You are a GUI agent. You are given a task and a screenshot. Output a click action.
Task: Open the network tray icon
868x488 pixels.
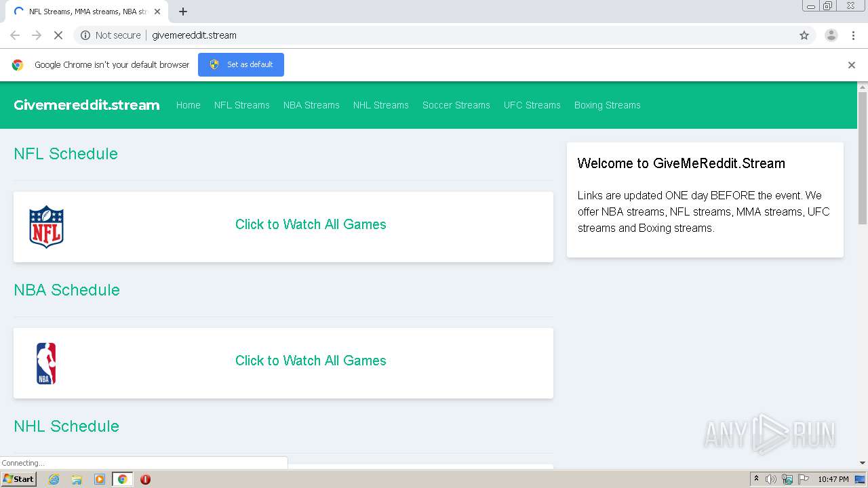pyautogui.click(x=787, y=479)
